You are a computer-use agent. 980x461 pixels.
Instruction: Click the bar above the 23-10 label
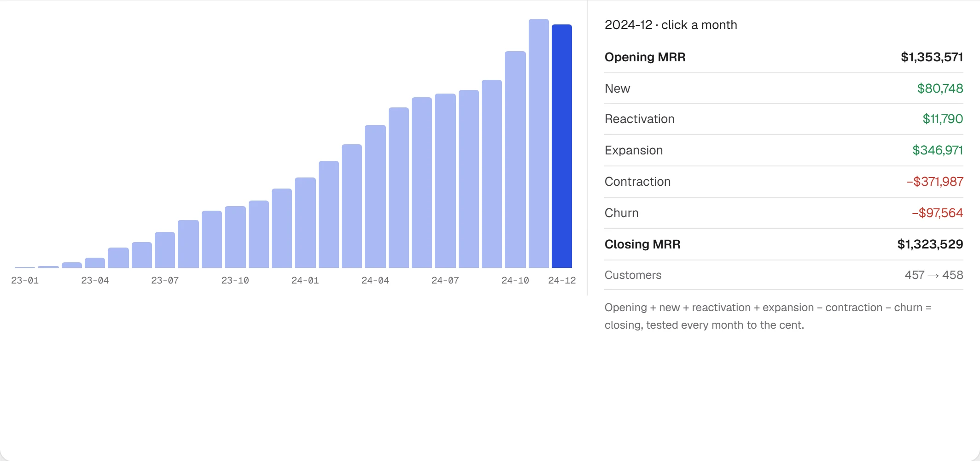coord(235,237)
